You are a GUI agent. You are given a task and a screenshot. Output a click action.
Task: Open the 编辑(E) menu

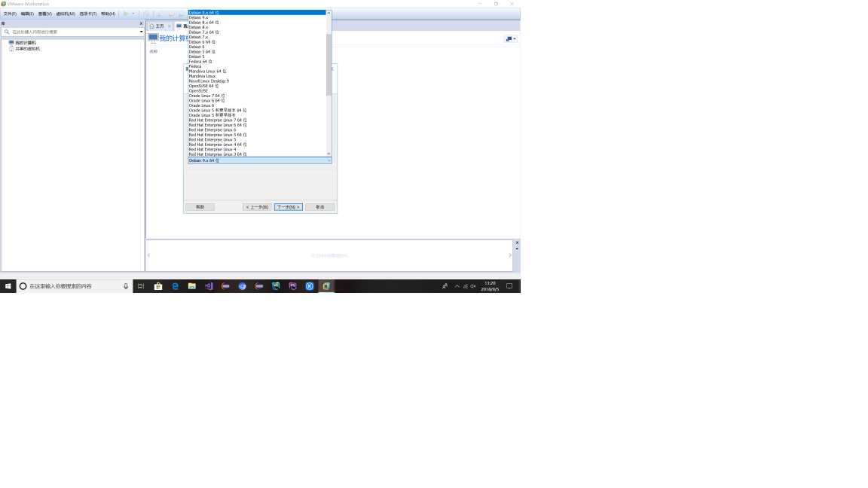pos(27,14)
